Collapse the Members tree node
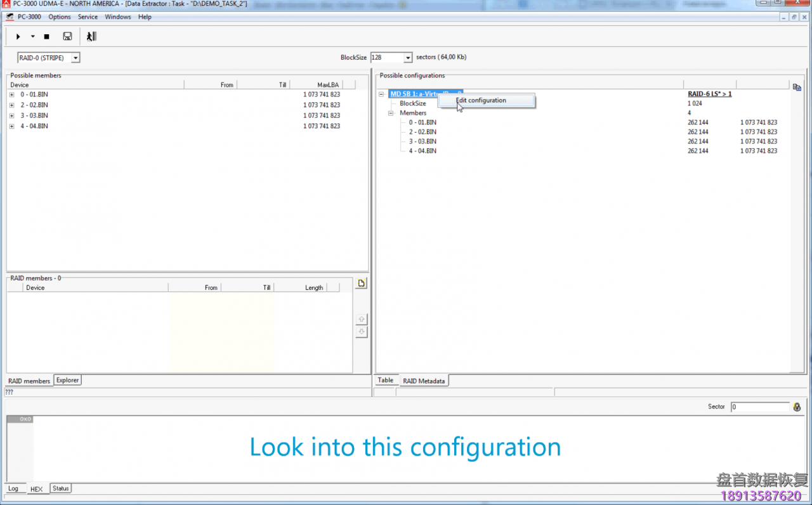 click(x=391, y=113)
